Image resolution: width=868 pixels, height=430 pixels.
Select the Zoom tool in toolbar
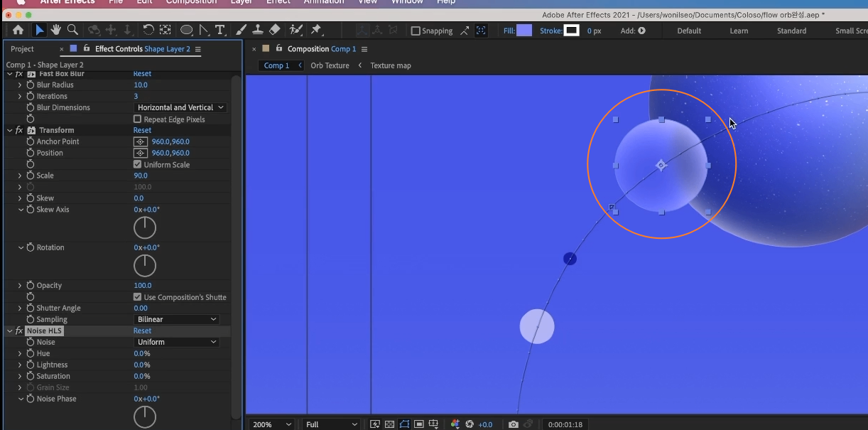click(x=72, y=30)
